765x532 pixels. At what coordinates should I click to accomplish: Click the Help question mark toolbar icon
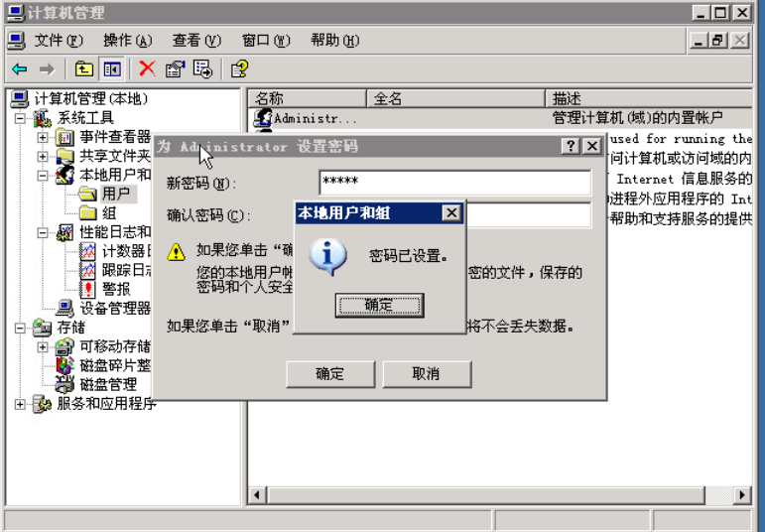tap(239, 69)
